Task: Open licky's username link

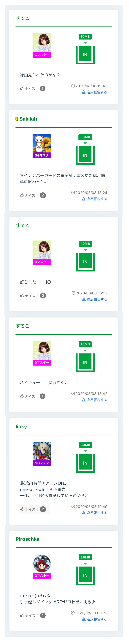Action: (21, 427)
